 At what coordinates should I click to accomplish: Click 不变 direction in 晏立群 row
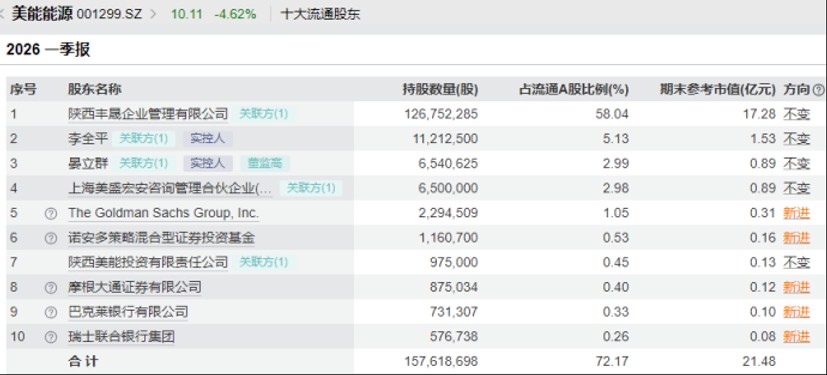point(796,164)
